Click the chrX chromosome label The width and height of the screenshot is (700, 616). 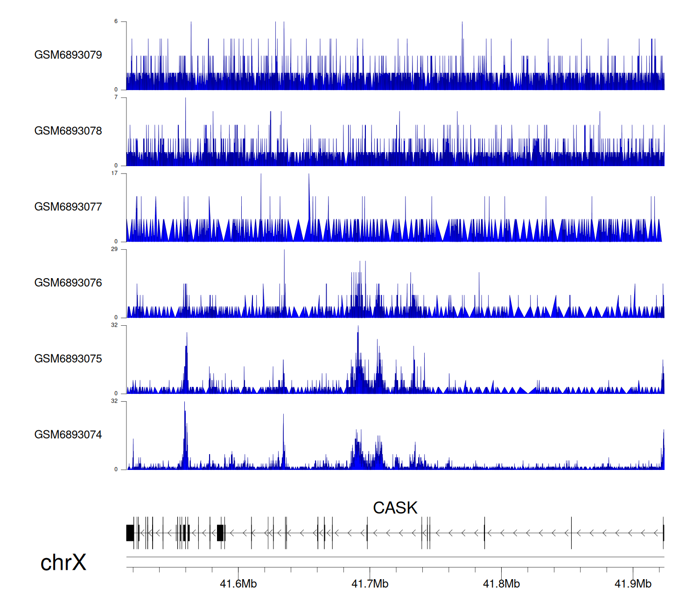63,562
